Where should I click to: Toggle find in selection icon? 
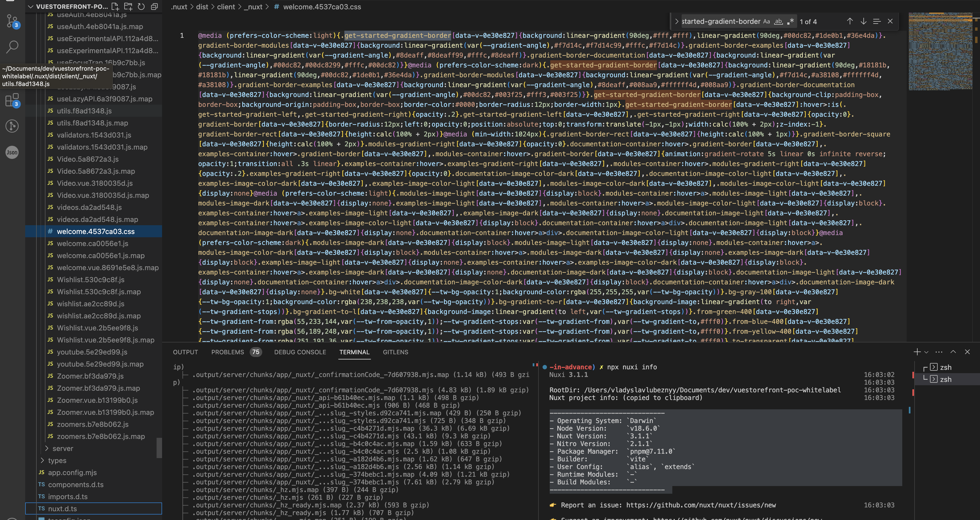(x=877, y=21)
